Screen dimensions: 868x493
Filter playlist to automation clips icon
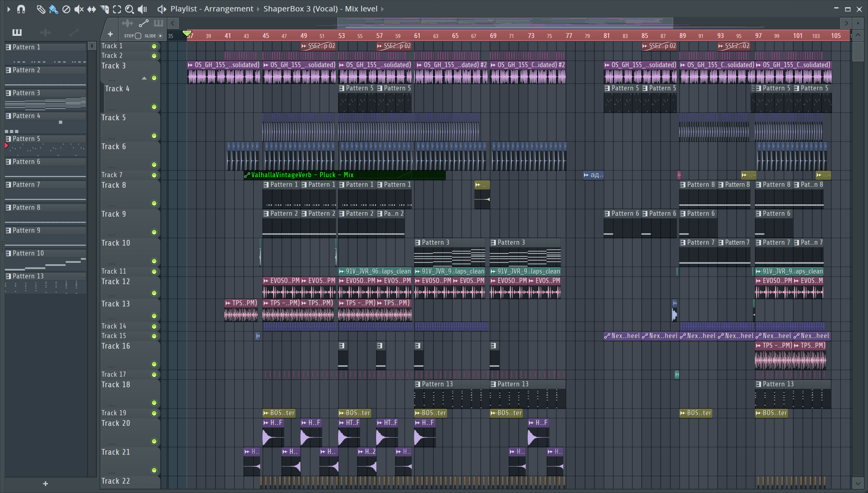click(x=143, y=24)
